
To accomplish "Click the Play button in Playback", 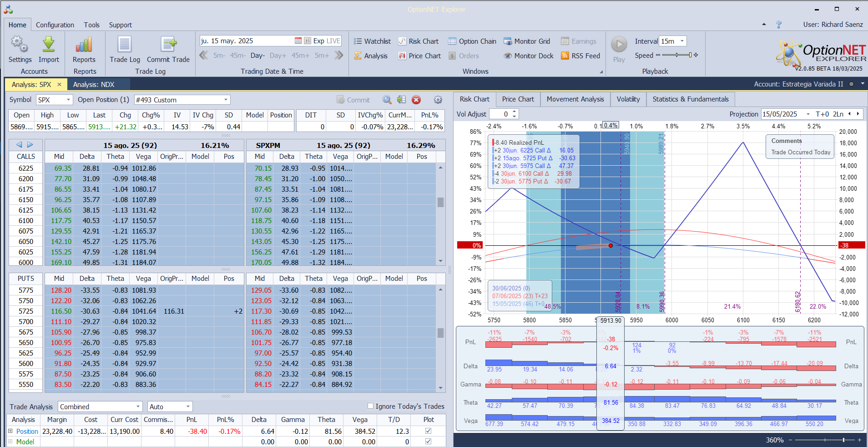I will (x=619, y=44).
